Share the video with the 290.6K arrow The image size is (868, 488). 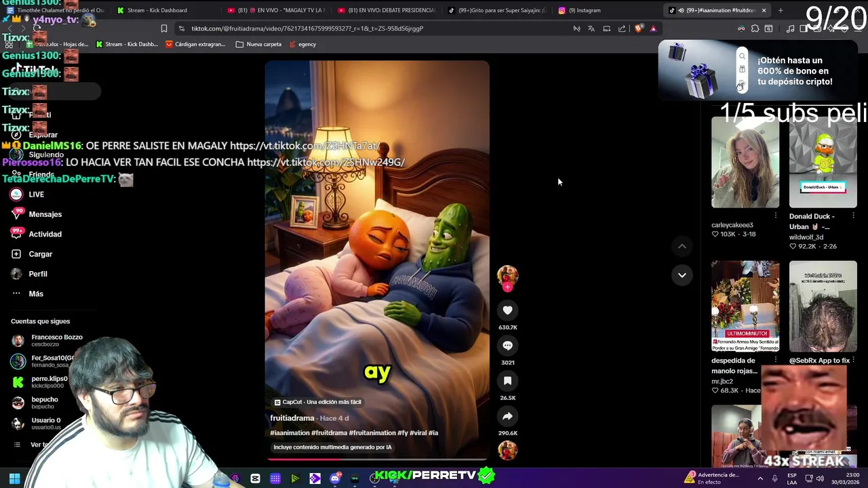click(x=507, y=416)
